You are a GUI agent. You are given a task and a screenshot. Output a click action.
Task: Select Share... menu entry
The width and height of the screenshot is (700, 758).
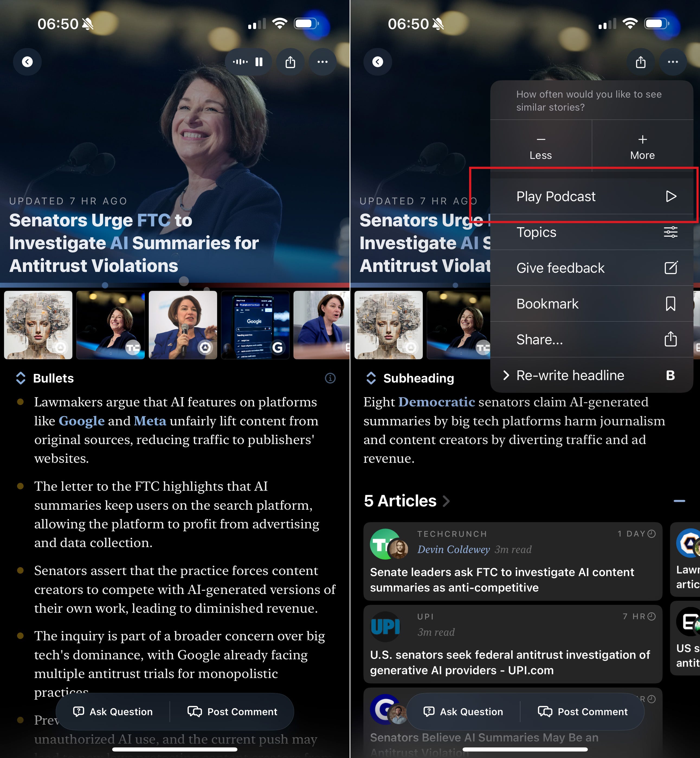(592, 340)
